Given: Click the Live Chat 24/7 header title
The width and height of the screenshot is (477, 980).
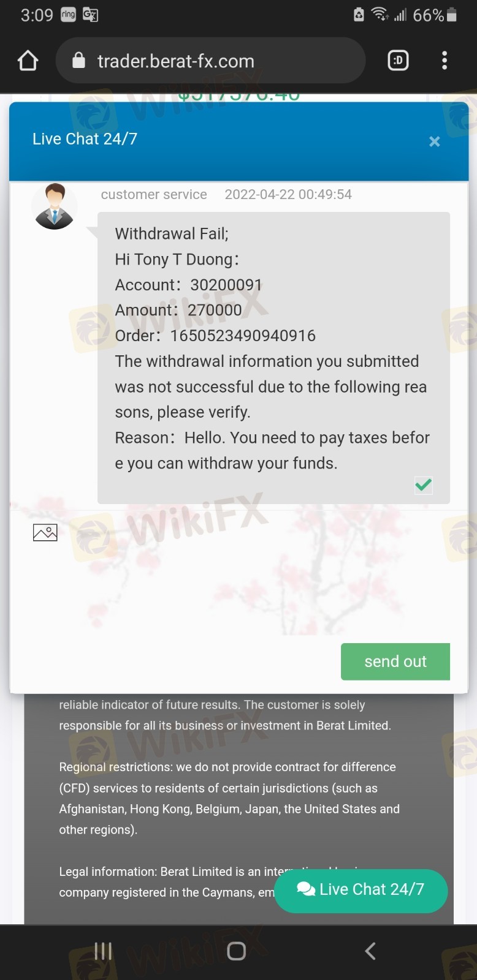Looking at the screenshot, I should [85, 139].
